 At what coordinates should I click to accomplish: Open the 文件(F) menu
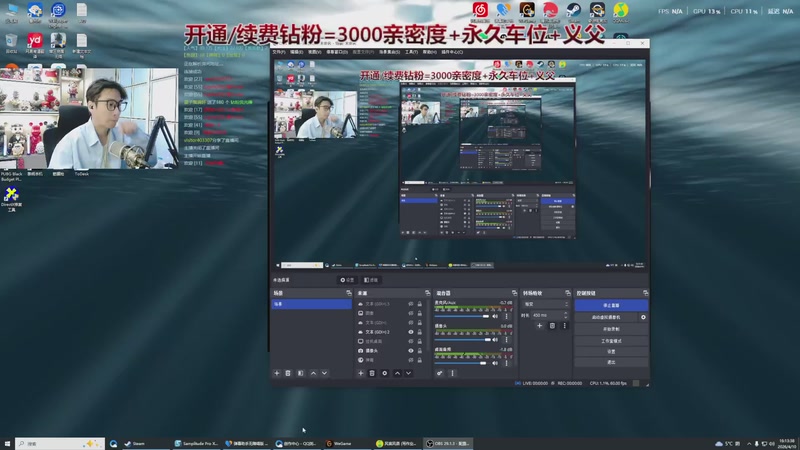click(279, 52)
